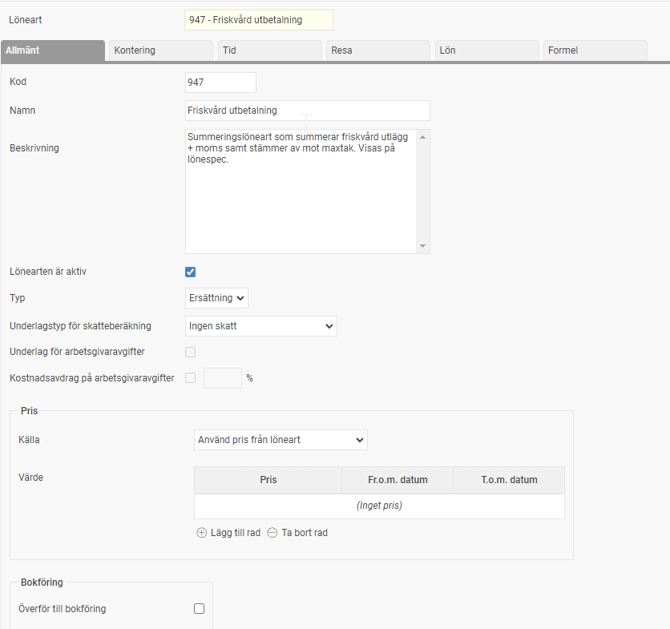Click the Löneart field at top
670x629 pixels.
259,20
